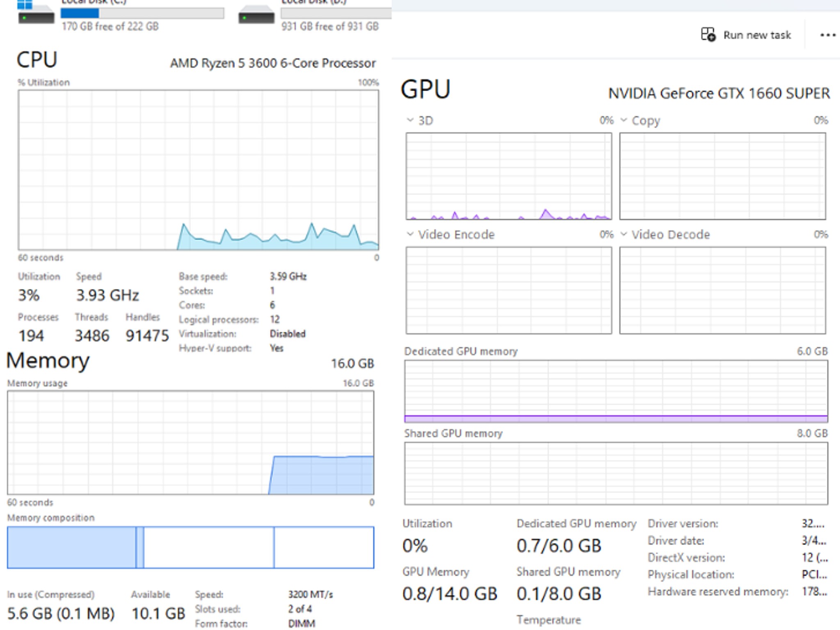Expand the 3D engine dropdown
The width and height of the screenshot is (840, 630).
(x=410, y=120)
